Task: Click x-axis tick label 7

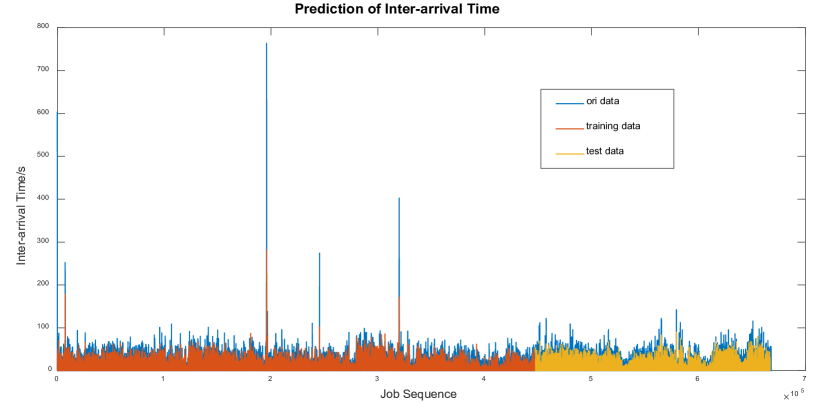Action: pos(805,379)
